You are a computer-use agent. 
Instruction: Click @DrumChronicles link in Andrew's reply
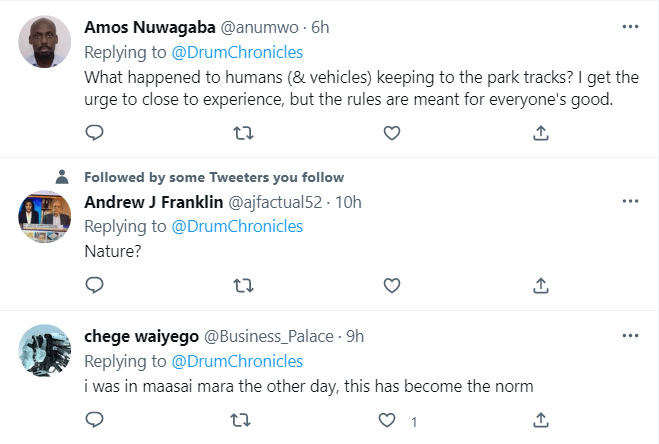[237, 226]
